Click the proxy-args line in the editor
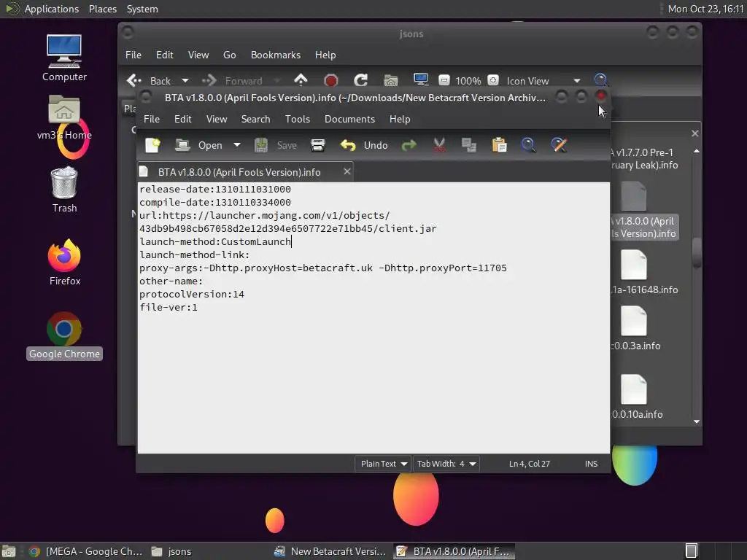Viewport: 747px width, 560px height. (323, 268)
